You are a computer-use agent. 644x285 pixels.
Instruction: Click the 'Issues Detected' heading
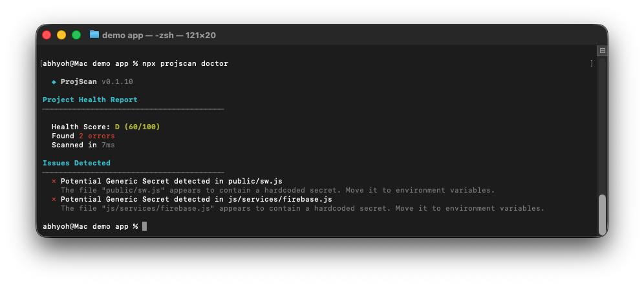(76, 163)
